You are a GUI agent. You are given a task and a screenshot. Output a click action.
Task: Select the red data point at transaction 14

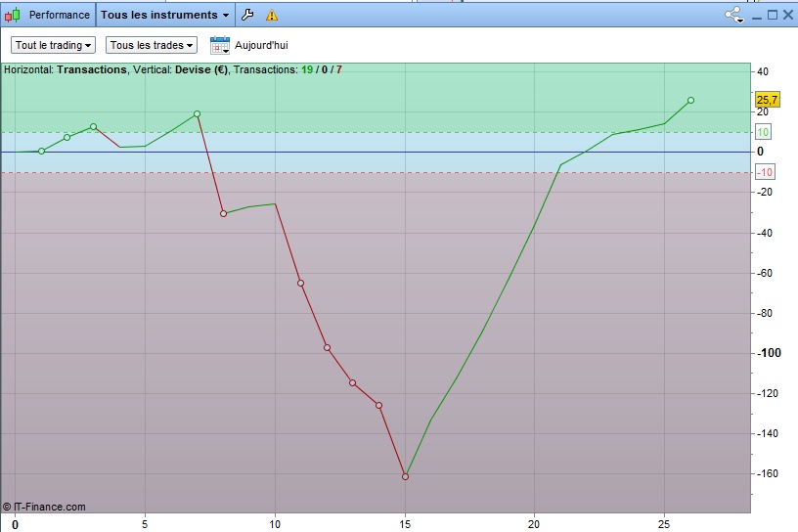[x=378, y=405]
